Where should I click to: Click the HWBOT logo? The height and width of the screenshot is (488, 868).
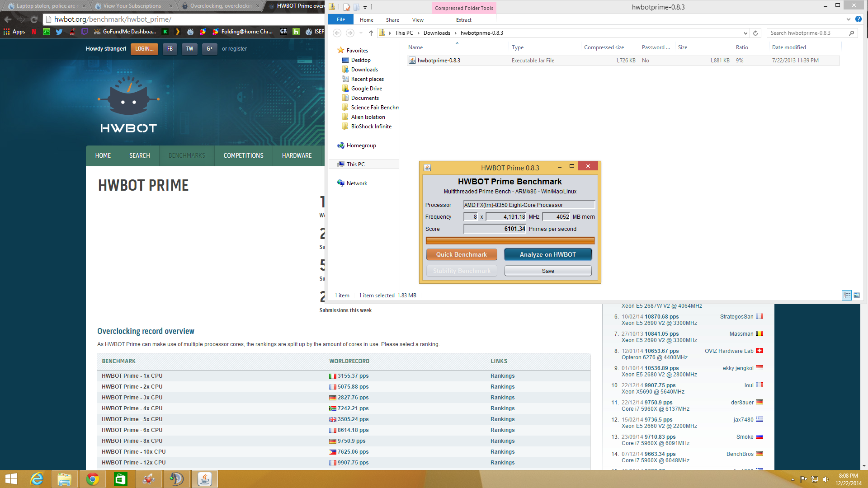coord(128,105)
